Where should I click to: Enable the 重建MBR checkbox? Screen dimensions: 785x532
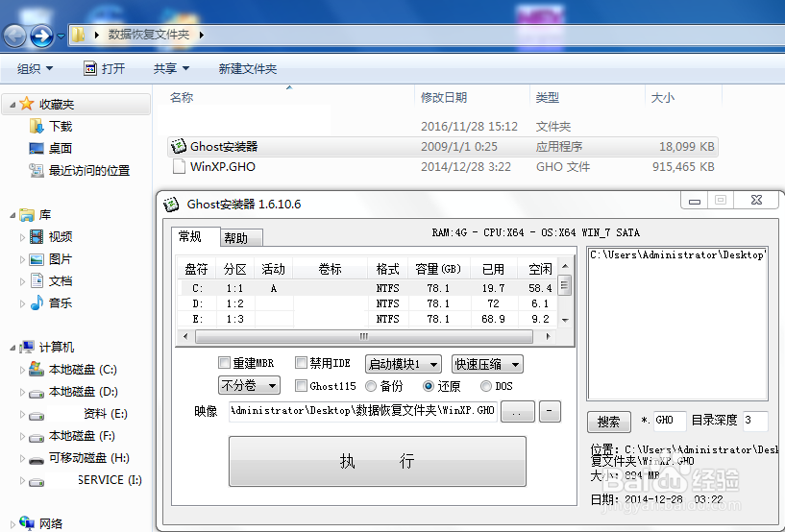224,362
